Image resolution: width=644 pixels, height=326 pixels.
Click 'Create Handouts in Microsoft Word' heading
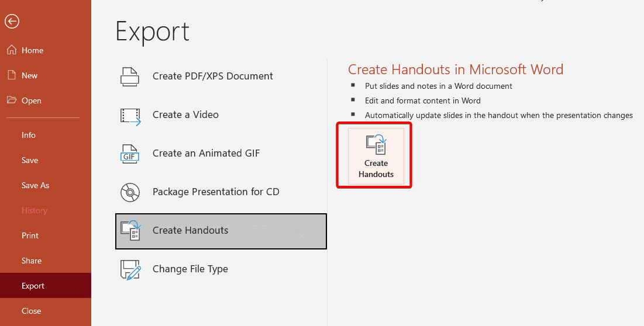[456, 70]
